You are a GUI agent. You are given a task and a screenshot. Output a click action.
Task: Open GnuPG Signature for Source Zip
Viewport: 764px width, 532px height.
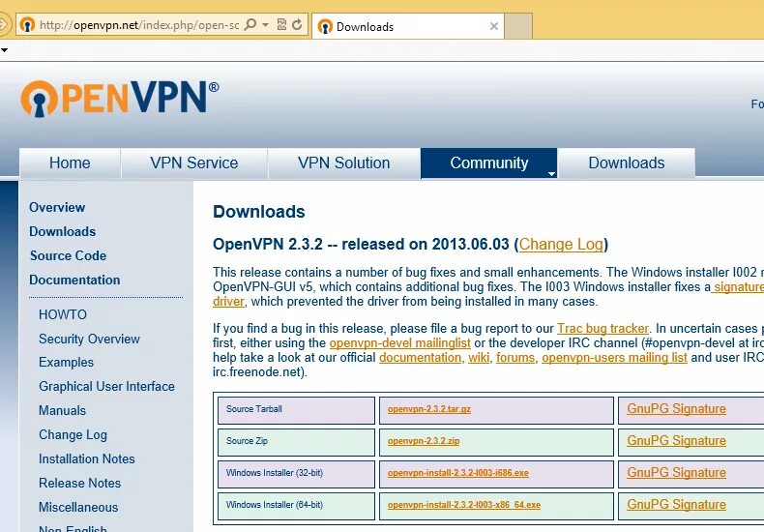(676, 441)
